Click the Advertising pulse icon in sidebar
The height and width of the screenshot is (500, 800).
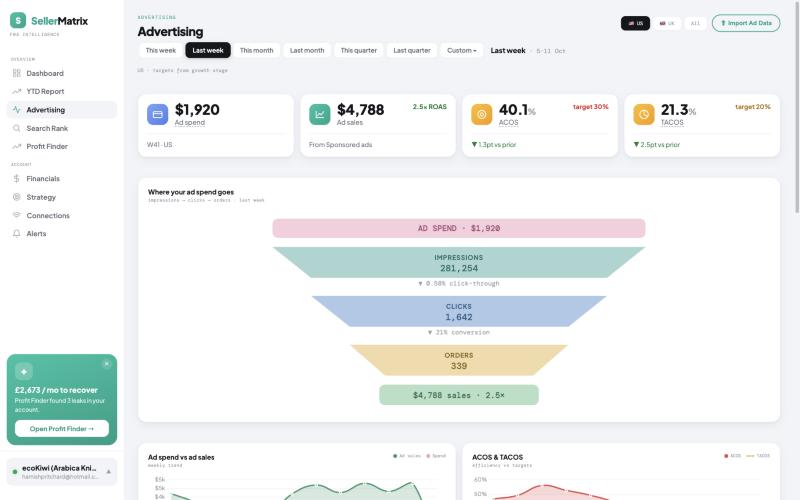coord(16,110)
